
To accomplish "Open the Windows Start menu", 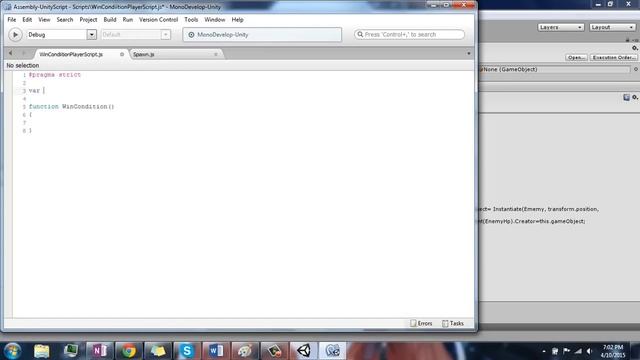I will click(13, 351).
